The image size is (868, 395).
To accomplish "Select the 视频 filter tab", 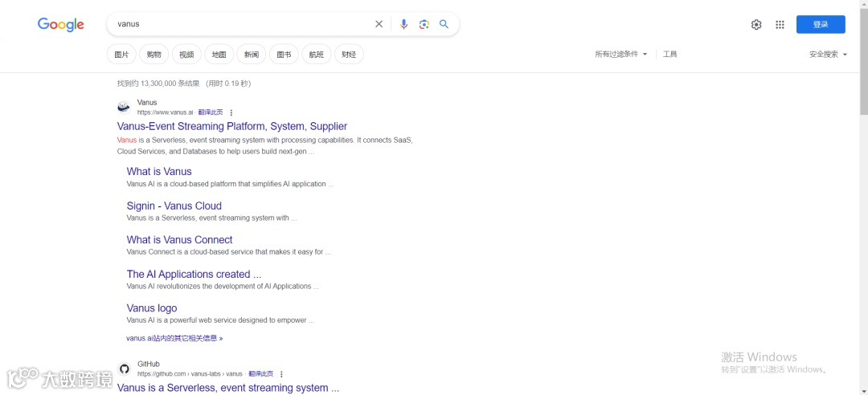I will 186,55.
